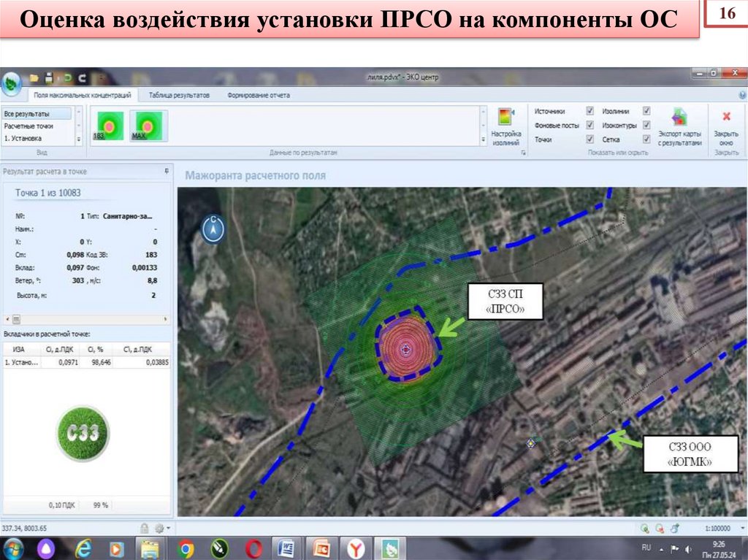The image size is (748, 560).
Task: Toggle the Изолинии checkbox
Action: point(646,111)
